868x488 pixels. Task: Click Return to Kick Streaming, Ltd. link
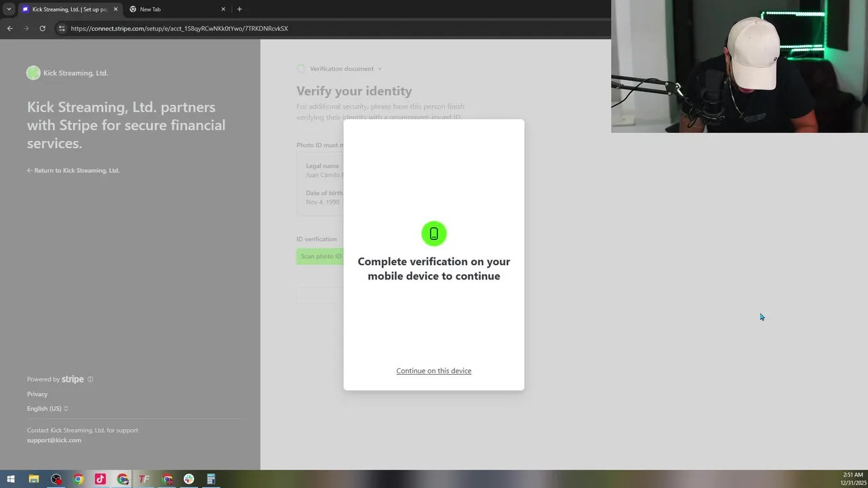point(73,170)
